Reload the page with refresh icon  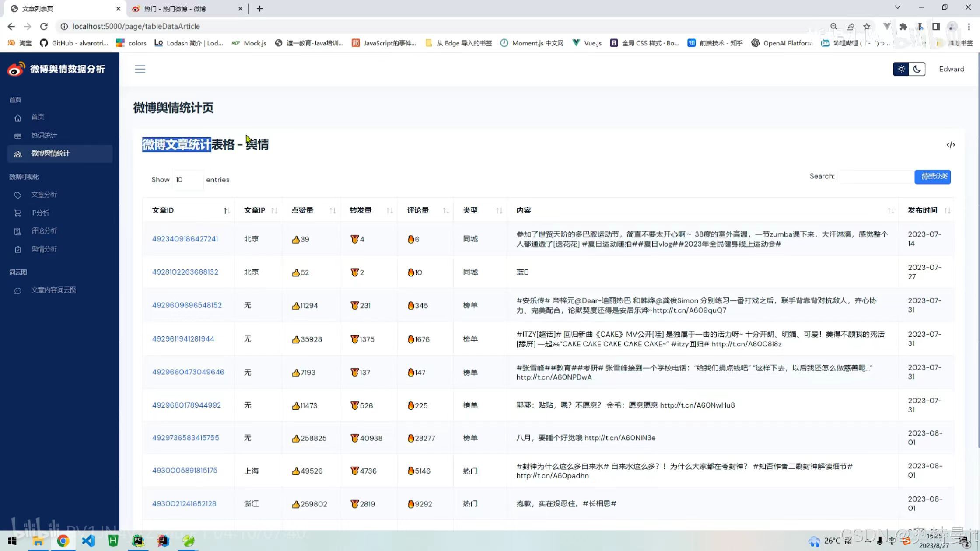coord(44,26)
